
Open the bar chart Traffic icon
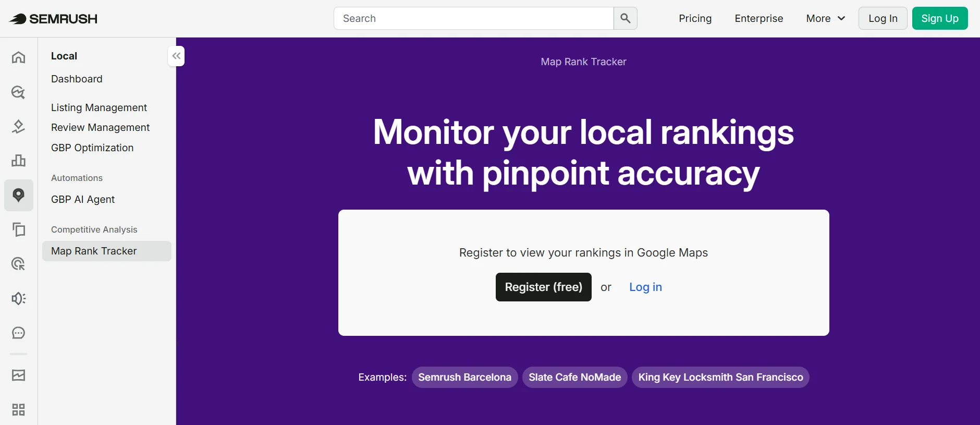(x=18, y=161)
